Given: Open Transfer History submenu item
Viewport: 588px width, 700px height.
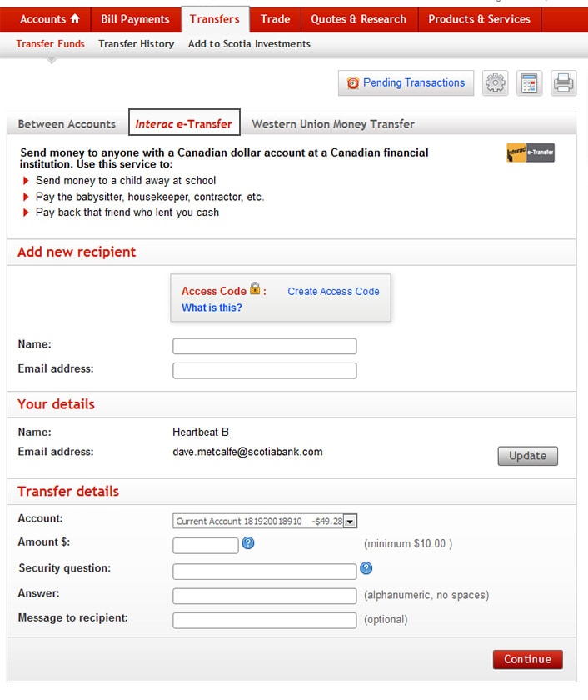Looking at the screenshot, I should tap(137, 44).
